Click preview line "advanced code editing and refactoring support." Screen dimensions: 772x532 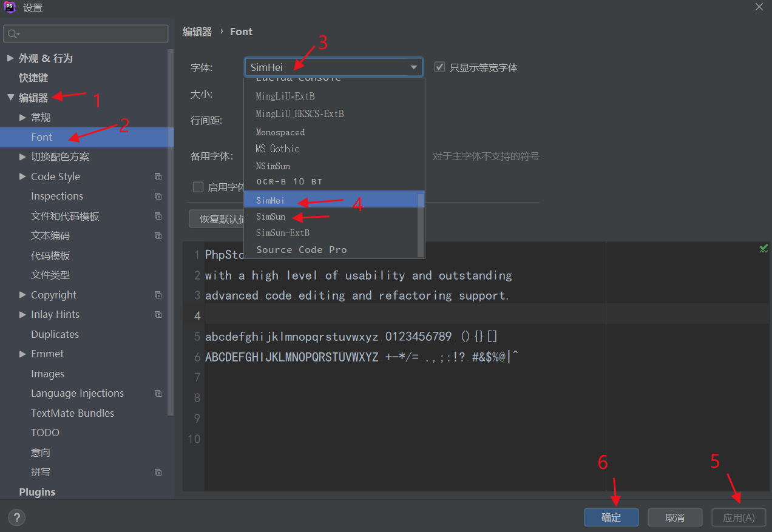(x=357, y=295)
